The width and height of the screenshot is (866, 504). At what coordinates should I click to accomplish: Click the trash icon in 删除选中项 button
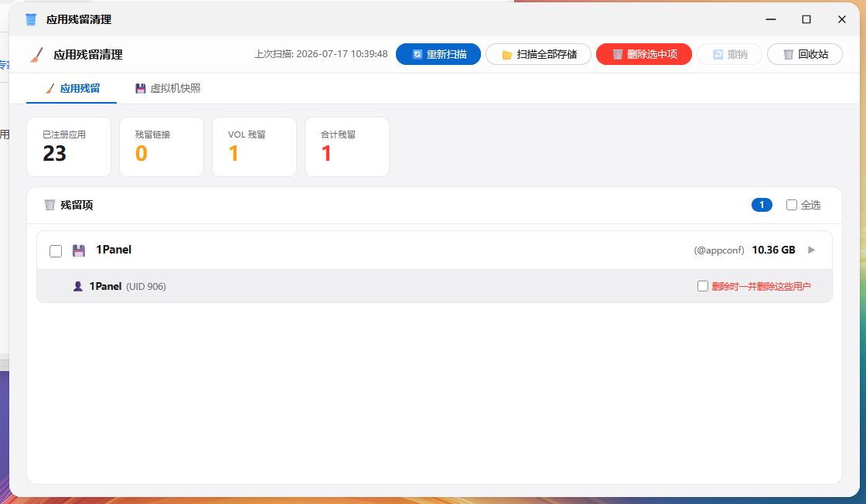(618, 54)
